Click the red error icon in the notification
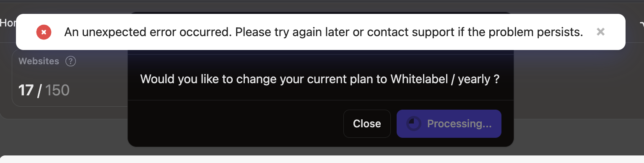644x163 pixels. pos(44,32)
